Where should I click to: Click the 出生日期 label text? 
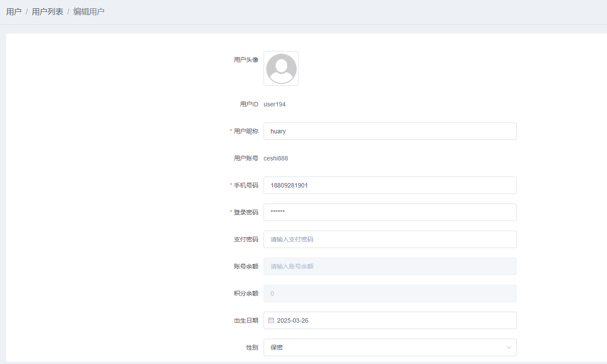pyautogui.click(x=246, y=320)
